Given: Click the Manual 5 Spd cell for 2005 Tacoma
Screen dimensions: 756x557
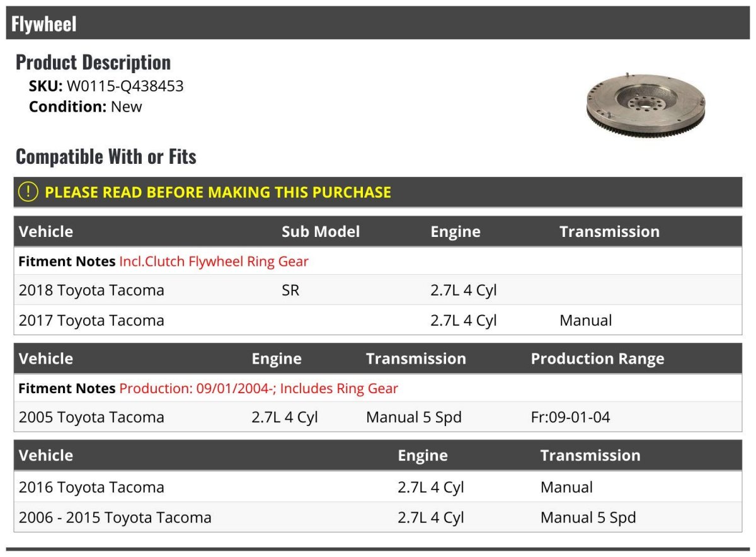Looking at the screenshot, I should (414, 417).
